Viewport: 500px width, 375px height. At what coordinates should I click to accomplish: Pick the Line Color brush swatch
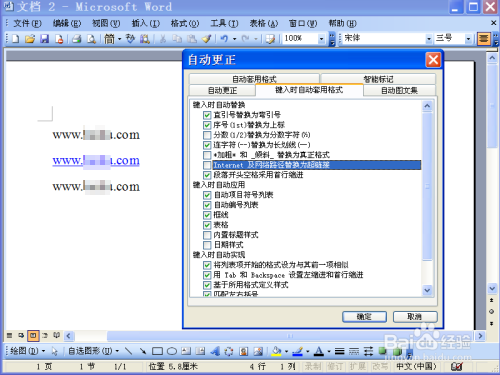(x=298, y=351)
